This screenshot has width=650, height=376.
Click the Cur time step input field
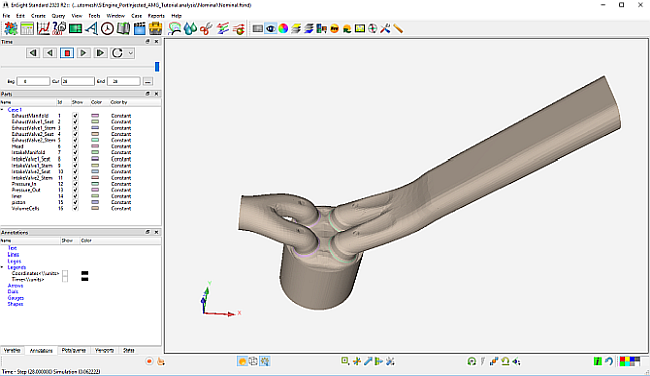(x=78, y=81)
